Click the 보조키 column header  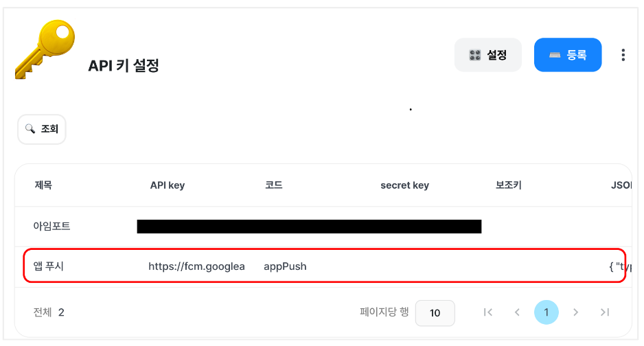(509, 185)
